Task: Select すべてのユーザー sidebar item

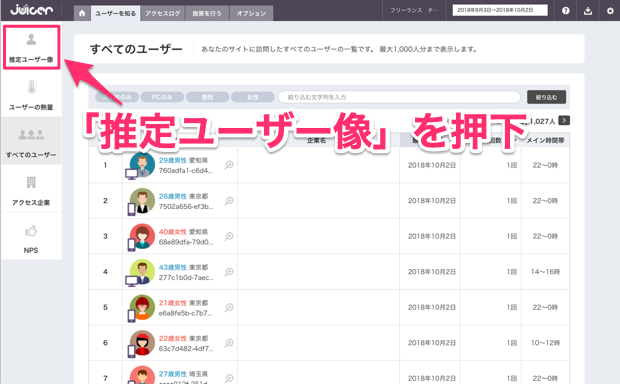Action: 31,141
